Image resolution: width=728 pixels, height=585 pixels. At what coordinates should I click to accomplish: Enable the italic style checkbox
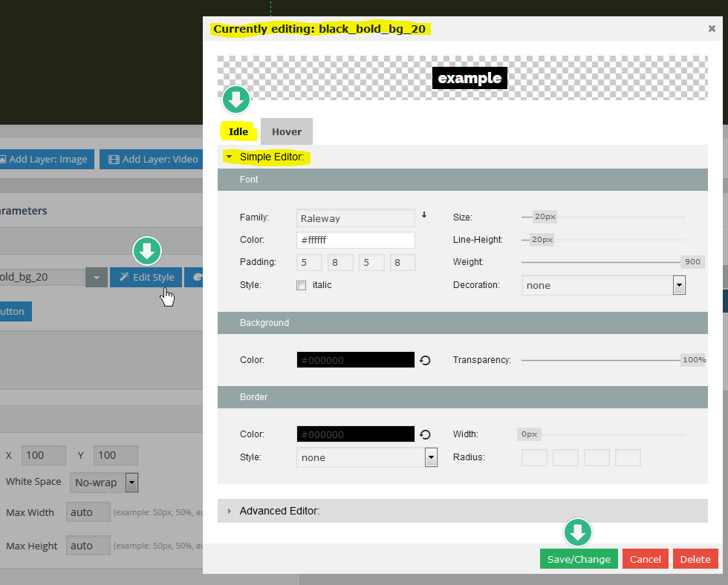tap(302, 285)
